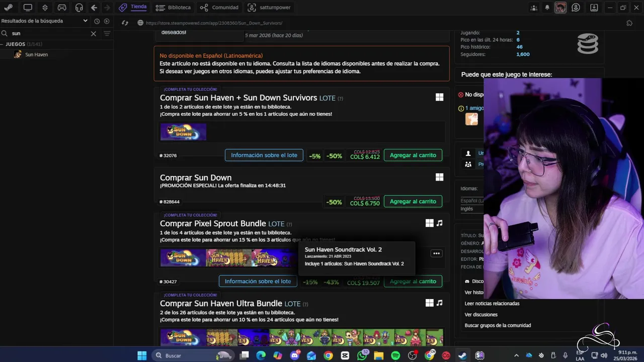Expand the three-dots menu in Pixel Sprout Bundle
Image resolution: width=644 pixels, height=362 pixels.
437,253
